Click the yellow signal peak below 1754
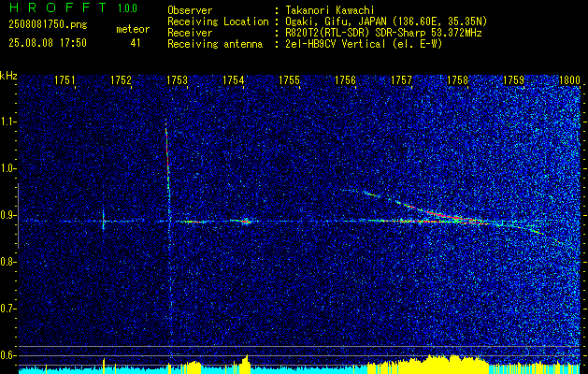This screenshot has width=588, height=374. [245, 363]
